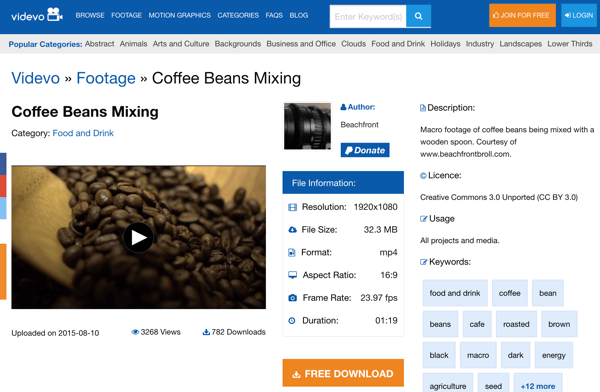Click the Licence copyright icon

(x=423, y=176)
